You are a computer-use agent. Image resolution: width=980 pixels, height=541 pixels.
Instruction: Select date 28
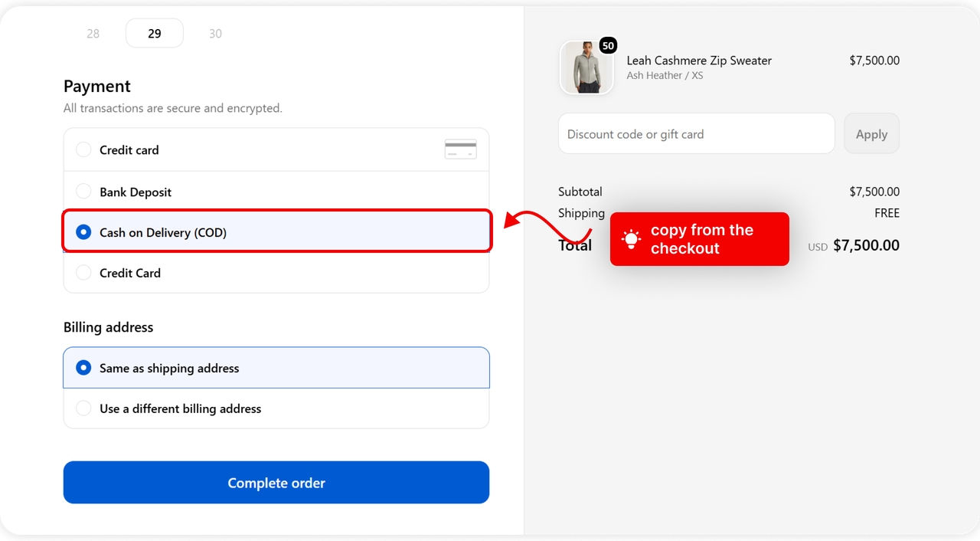click(93, 34)
